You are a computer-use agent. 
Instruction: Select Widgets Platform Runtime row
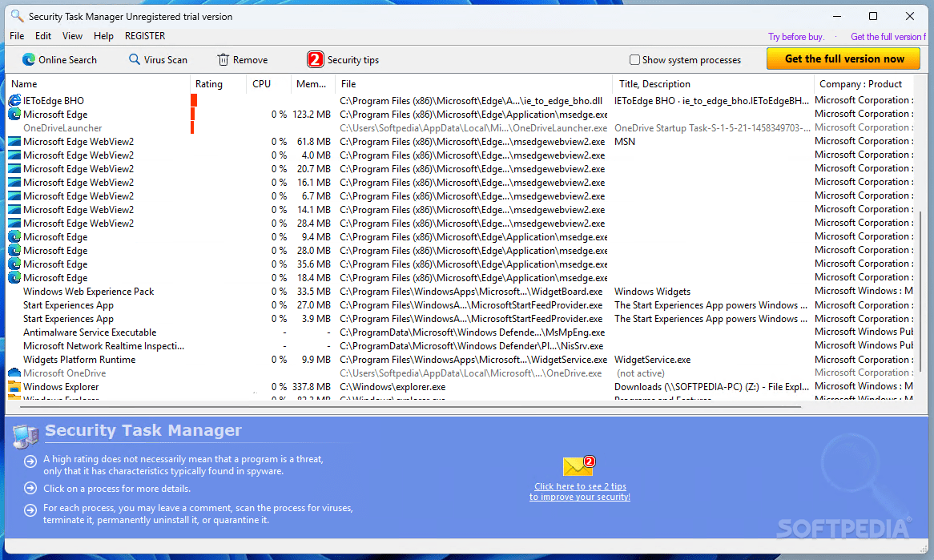460,360
